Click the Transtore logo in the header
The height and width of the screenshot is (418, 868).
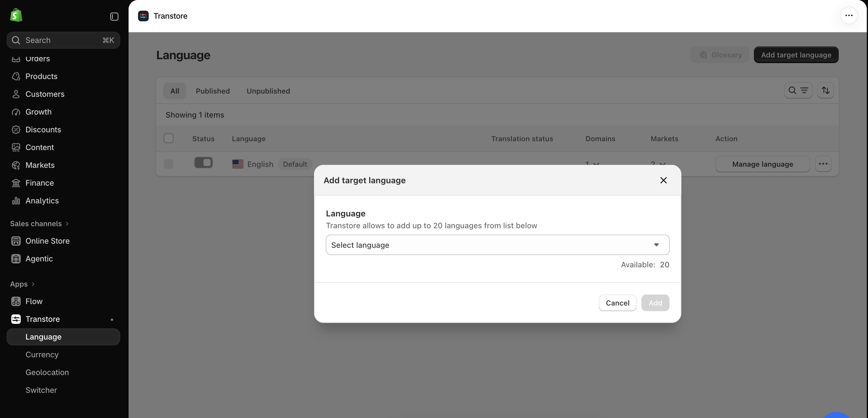(x=143, y=16)
